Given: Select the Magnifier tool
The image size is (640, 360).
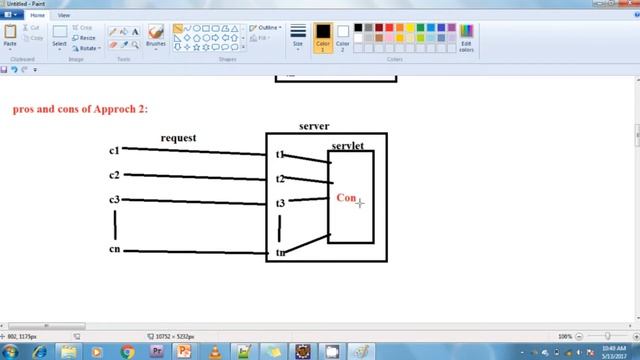Looking at the screenshot, I should coord(135,44).
